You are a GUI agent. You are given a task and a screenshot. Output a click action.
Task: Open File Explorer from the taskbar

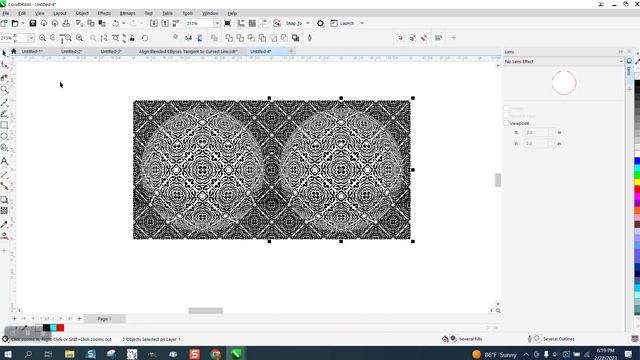point(70,354)
